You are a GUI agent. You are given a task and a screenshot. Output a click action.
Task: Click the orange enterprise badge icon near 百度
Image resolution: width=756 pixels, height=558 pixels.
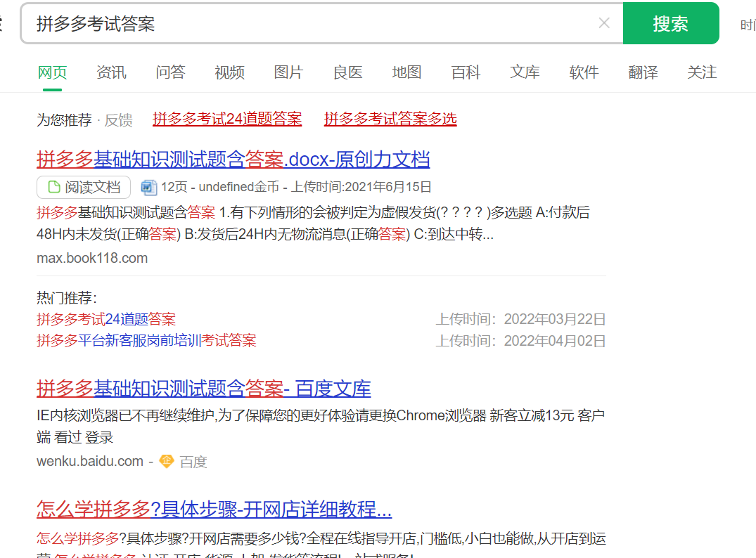(167, 461)
